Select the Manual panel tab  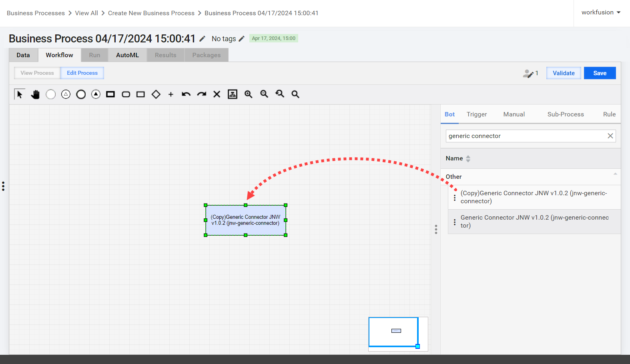[x=514, y=114]
